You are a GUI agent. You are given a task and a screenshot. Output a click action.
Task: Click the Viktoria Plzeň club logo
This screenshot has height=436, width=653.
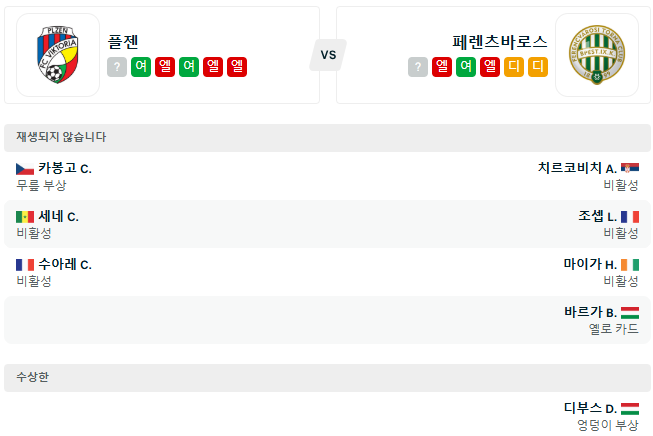(x=58, y=55)
